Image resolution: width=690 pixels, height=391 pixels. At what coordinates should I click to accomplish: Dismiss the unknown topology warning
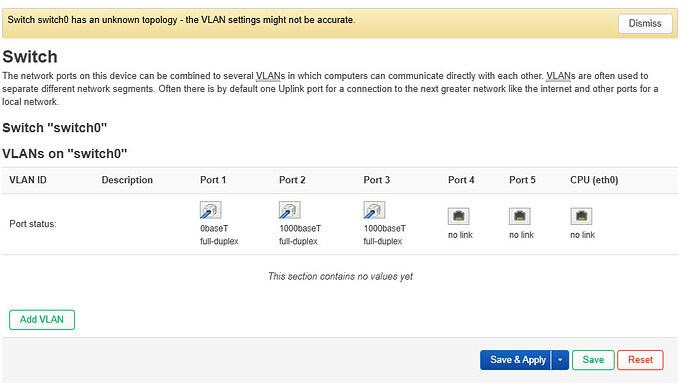click(x=645, y=23)
